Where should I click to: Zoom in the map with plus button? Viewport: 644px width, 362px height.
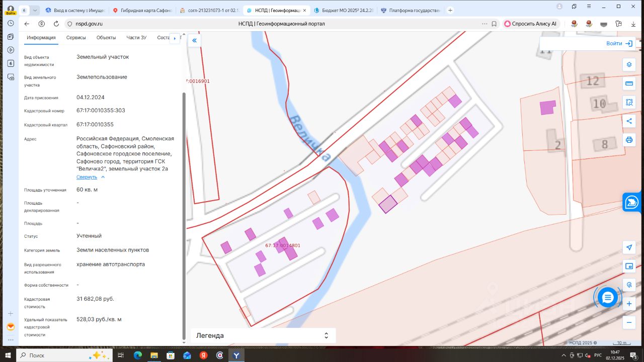click(629, 304)
